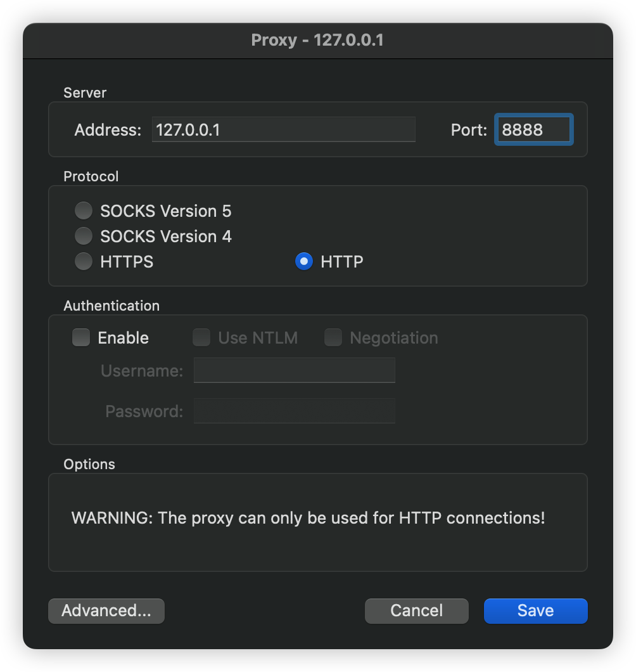Click the Options section heading
Viewport: 636px width, 672px height.
[89, 464]
